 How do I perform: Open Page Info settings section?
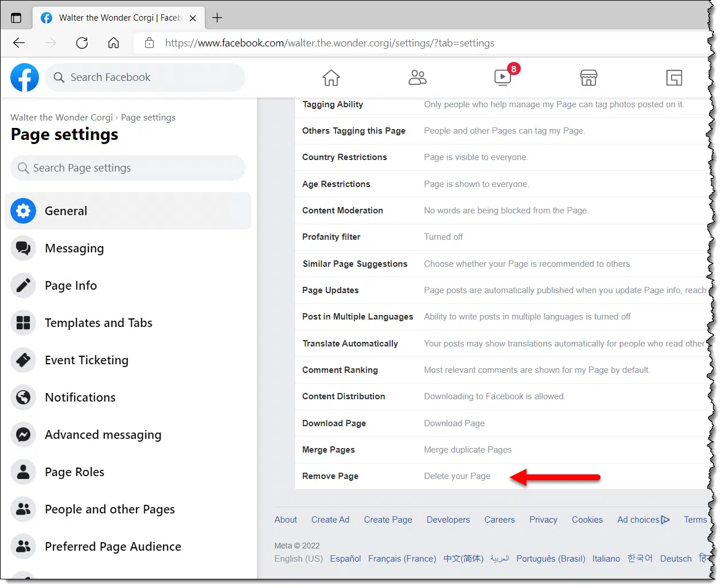(128, 286)
